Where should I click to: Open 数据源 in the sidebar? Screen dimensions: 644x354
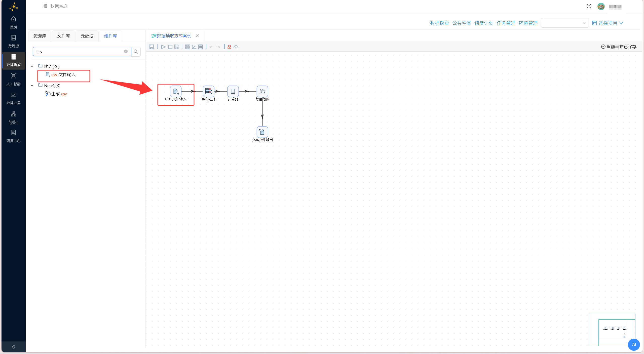pos(14,42)
